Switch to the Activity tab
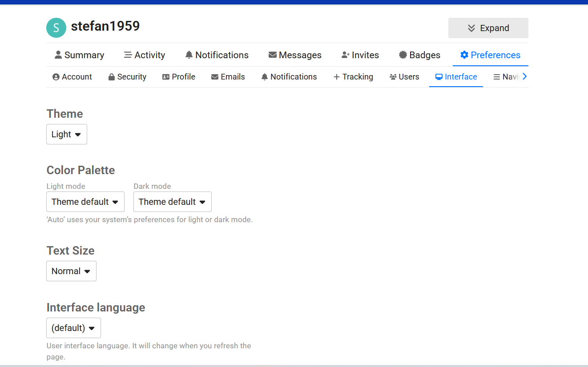Viewport: 588px width, 367px height. 145,55
